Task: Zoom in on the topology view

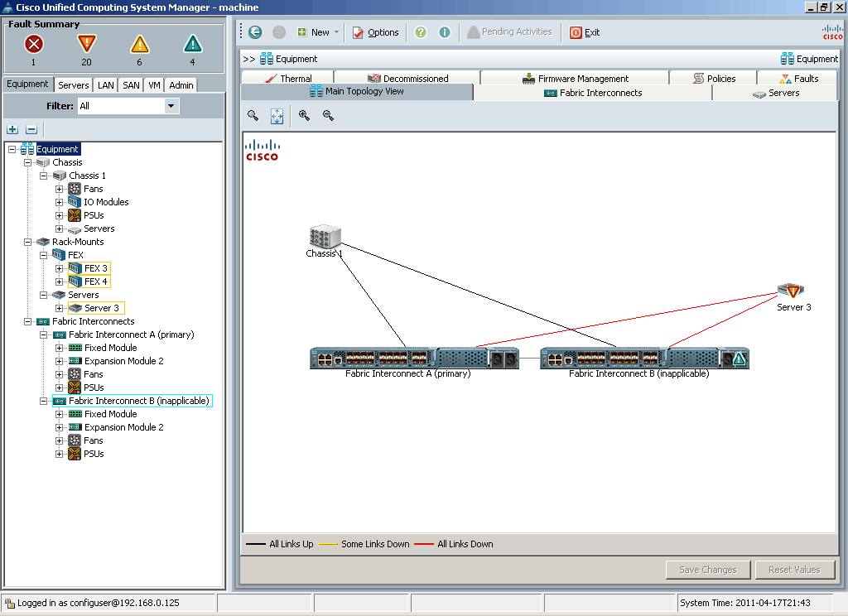Action: [304, 115]
